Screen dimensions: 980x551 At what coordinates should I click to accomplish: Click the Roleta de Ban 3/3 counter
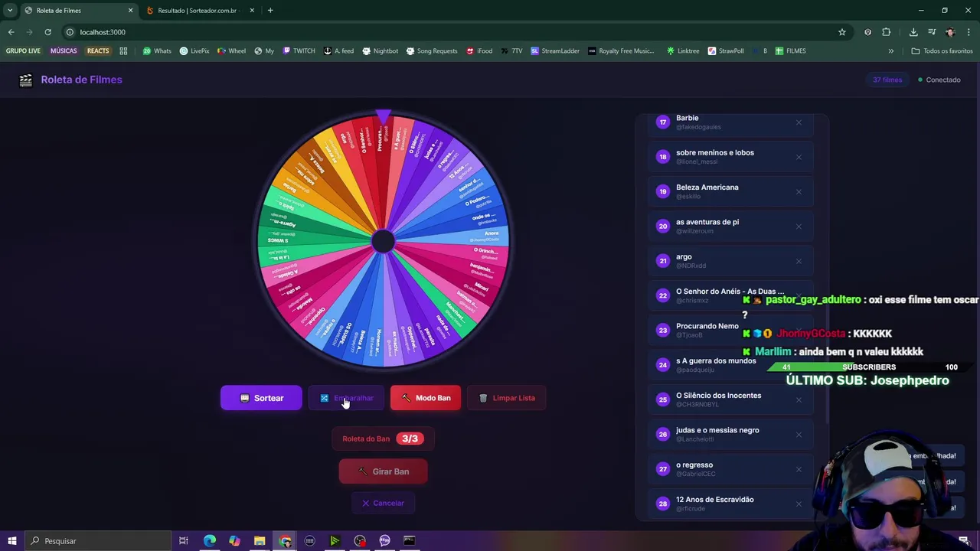pos(383,439)
